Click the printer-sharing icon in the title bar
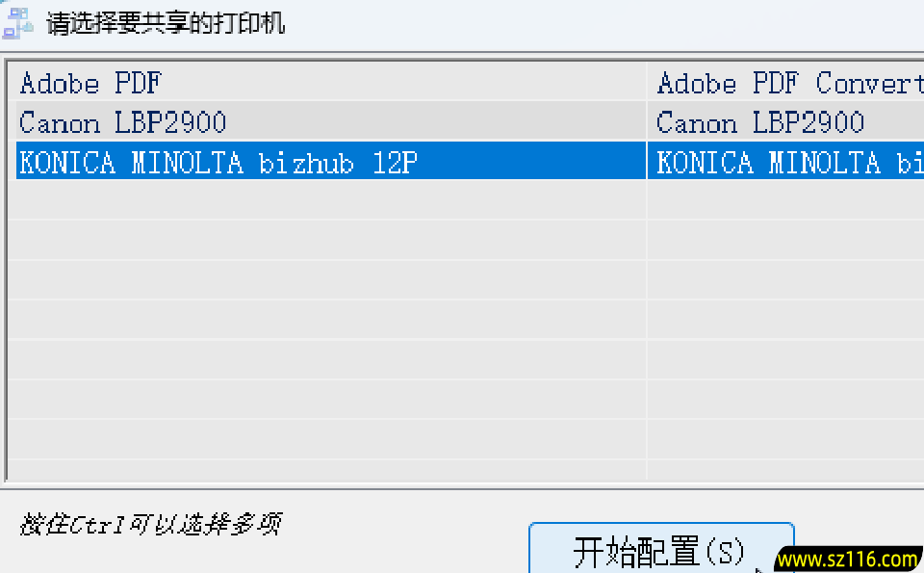This screenshot has width=924, height=573. 17,22
